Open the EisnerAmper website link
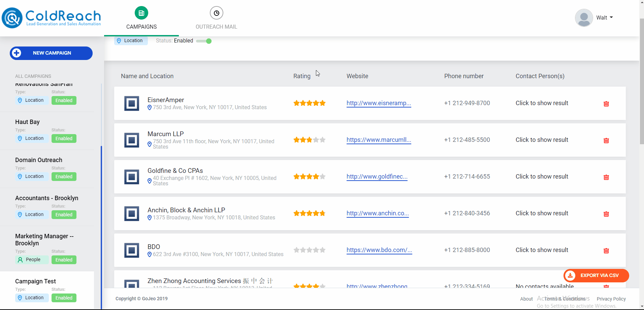 379,103
